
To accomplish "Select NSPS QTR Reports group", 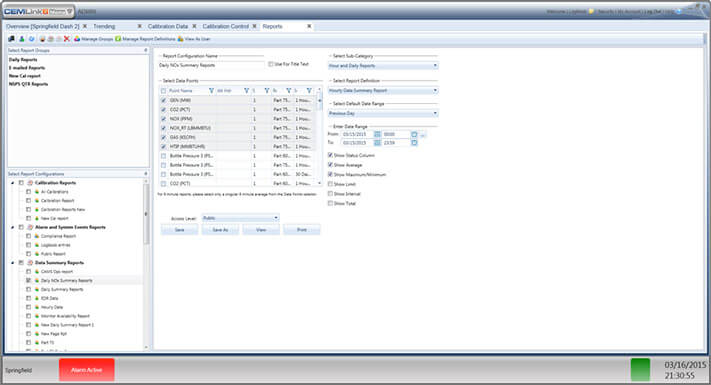I will (x=28, y=84).
